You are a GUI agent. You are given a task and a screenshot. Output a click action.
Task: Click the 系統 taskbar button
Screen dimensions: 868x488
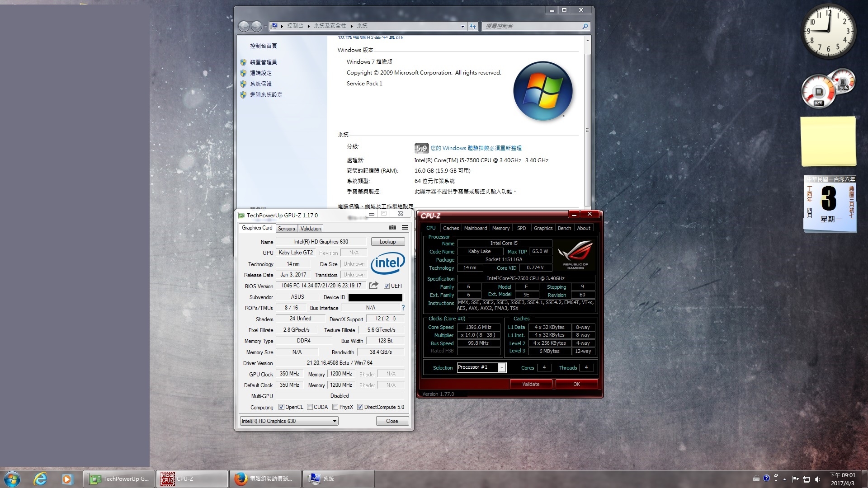click(x=338, y=479)
